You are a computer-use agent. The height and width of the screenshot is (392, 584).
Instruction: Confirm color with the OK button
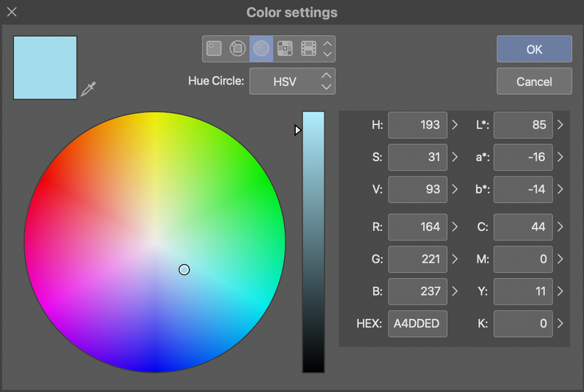click(534, 49)
